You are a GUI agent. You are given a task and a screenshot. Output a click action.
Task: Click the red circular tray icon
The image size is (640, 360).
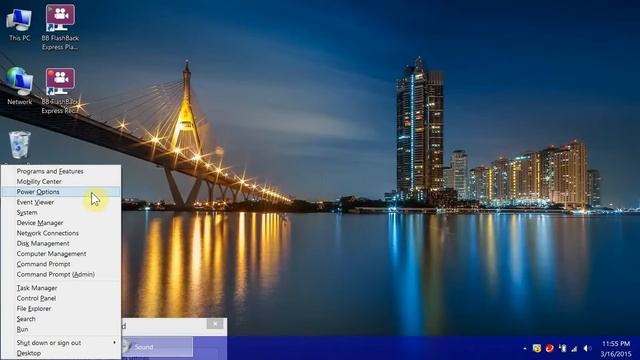coord(549,348)
